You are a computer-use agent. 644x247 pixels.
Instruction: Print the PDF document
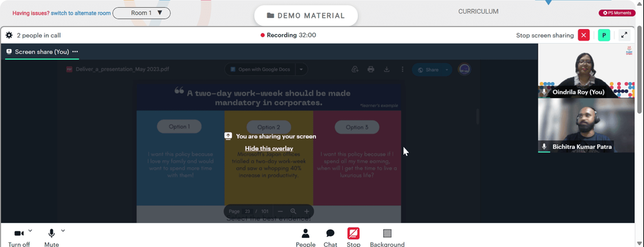[371, 70]
